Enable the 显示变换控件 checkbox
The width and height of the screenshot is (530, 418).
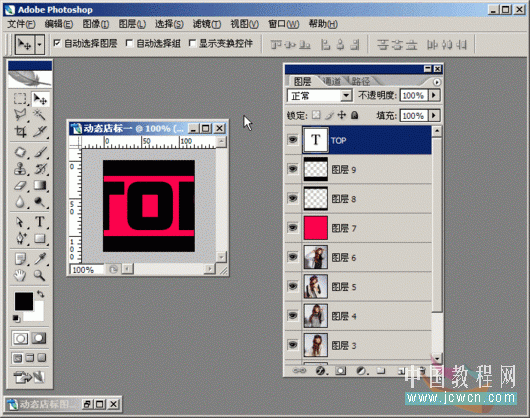click(x=192, y=43)
